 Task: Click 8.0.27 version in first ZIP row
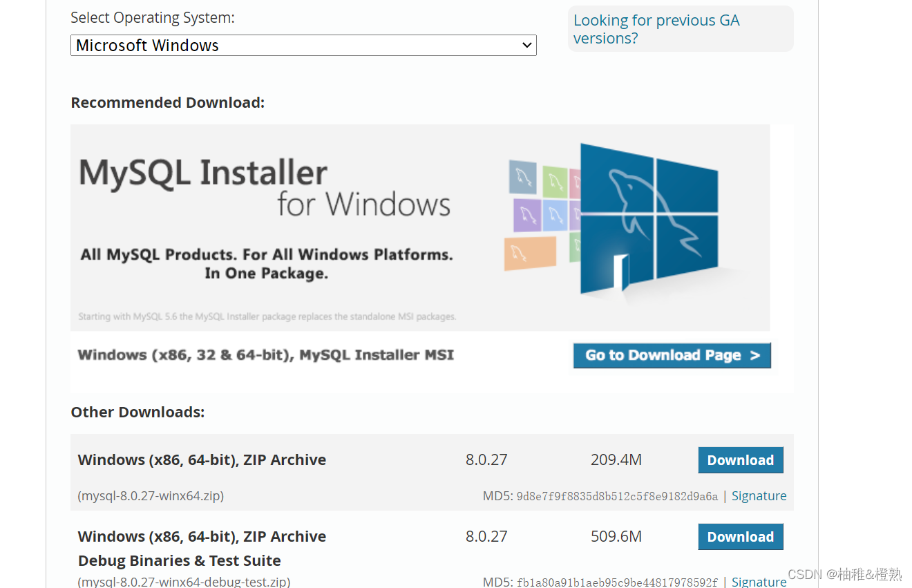486,460
